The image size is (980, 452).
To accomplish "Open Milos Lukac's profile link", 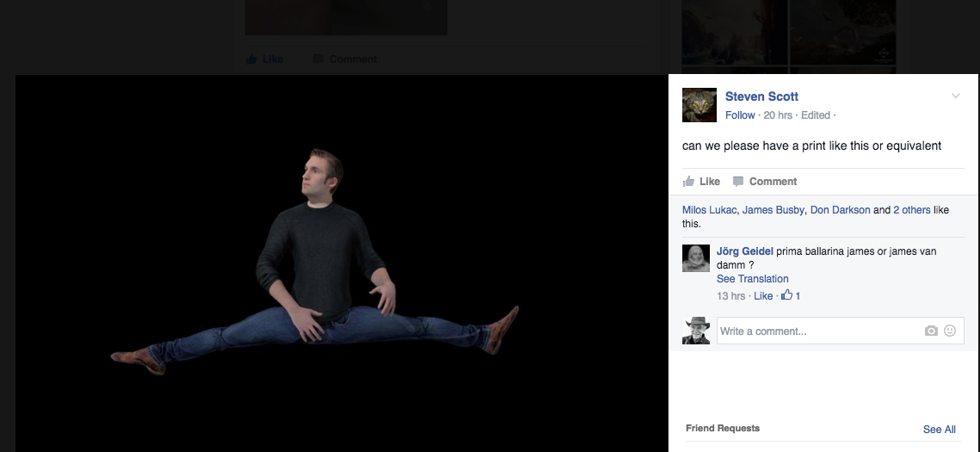I will tap(709, 210).
